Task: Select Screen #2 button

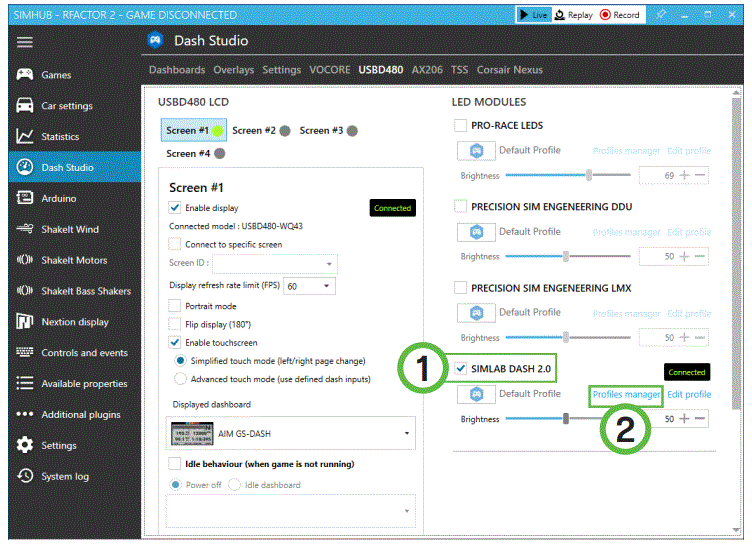Action: pos(260,130)
